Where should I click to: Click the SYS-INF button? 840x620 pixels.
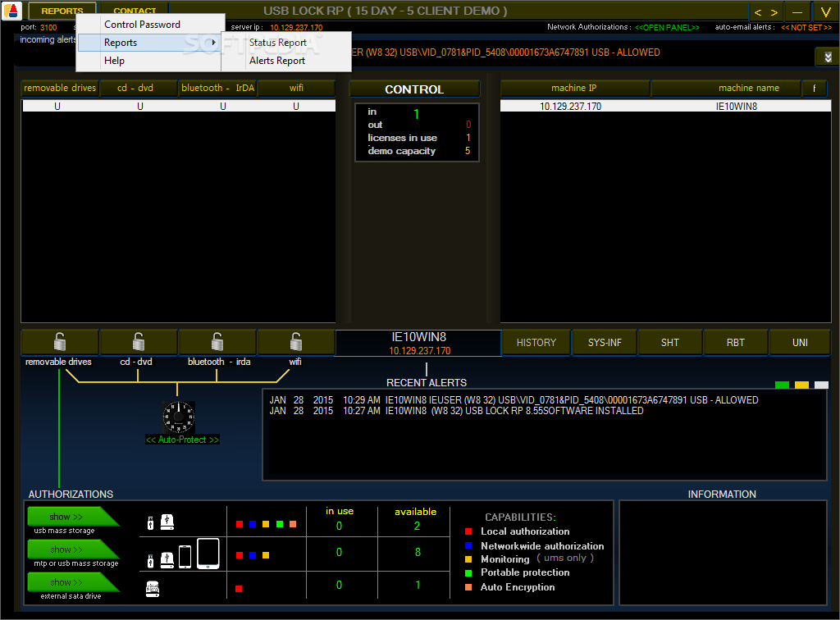click(x=605, y=343)
